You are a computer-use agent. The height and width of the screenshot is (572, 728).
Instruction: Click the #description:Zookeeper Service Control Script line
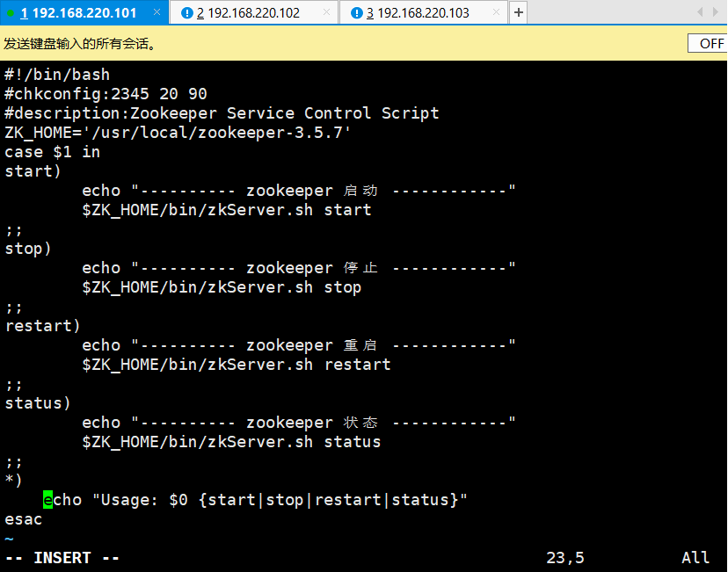(222, 113)
